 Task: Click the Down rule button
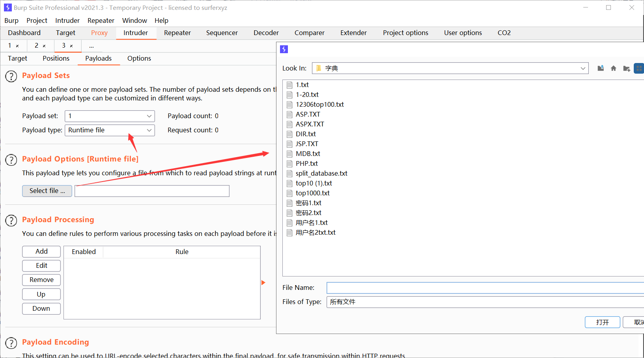(x=41, y=308)
